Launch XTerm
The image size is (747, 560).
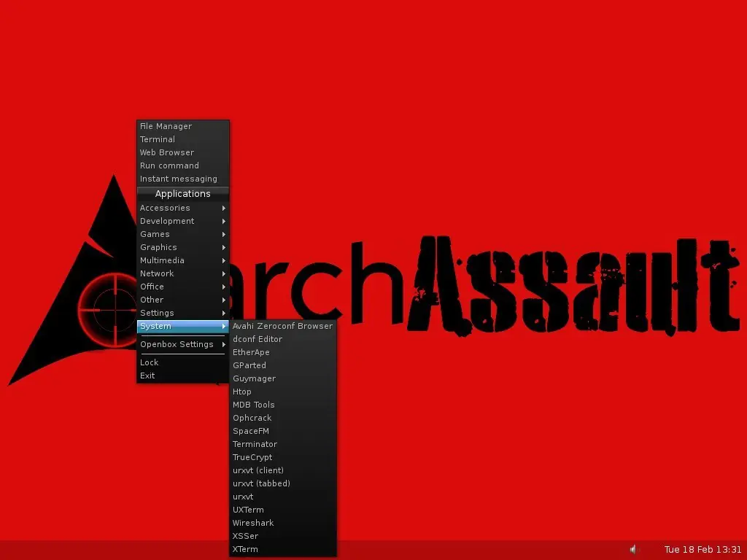pos(283,549)
